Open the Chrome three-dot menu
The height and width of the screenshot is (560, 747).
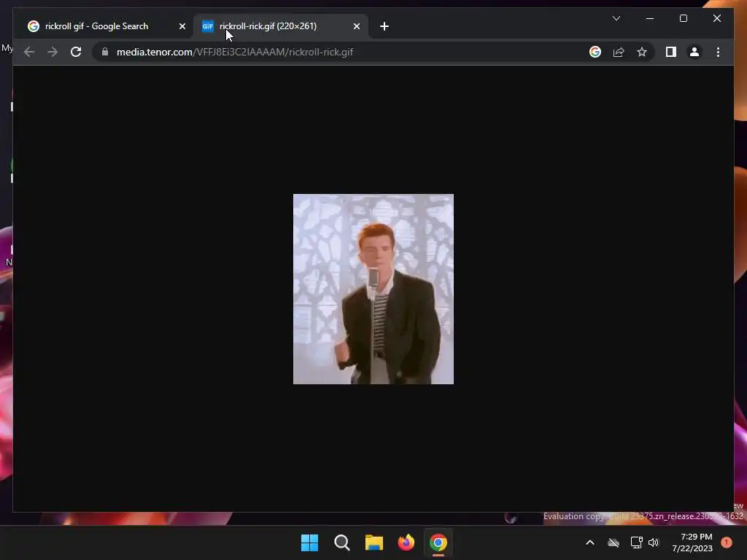[718, 52]
